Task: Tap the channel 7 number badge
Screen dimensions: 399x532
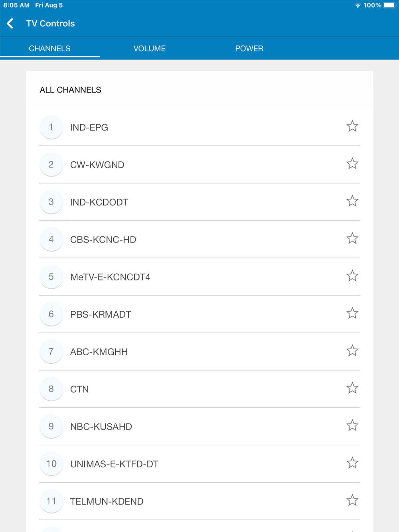Action: click(x=51, y=352)
